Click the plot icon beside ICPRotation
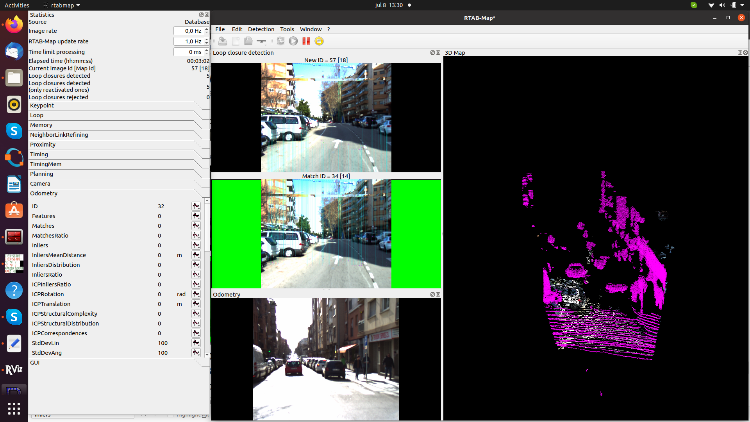This screenshot has width=750, height=422. click(x=197, y=294)
